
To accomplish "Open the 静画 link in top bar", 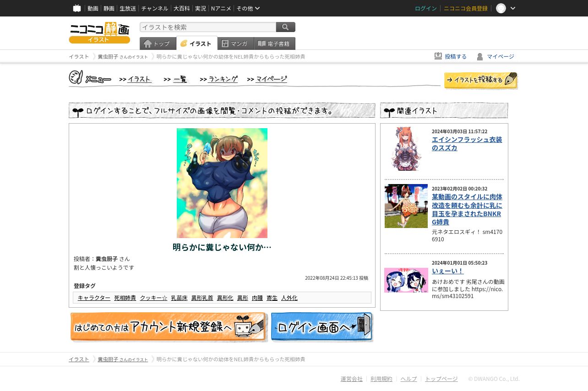I will pos(109,8).
